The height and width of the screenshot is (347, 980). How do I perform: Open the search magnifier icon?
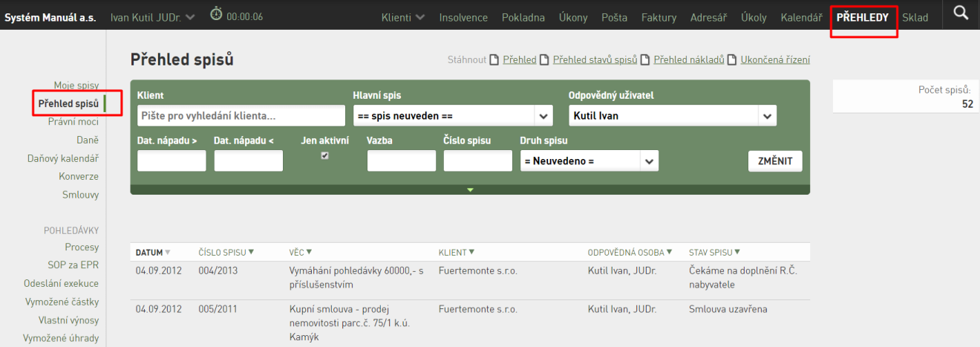click(961, 13)
